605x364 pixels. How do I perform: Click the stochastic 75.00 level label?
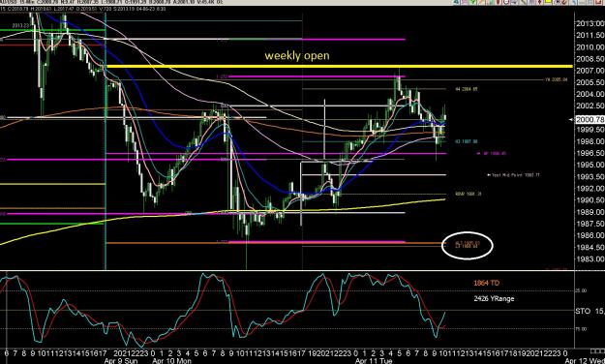(582, 329)
